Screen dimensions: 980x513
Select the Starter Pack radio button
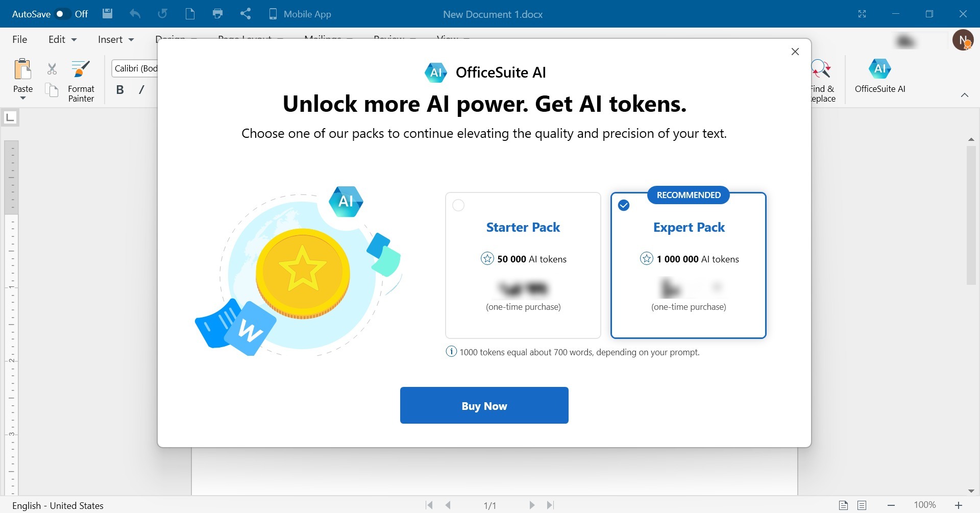click(458, 205)
